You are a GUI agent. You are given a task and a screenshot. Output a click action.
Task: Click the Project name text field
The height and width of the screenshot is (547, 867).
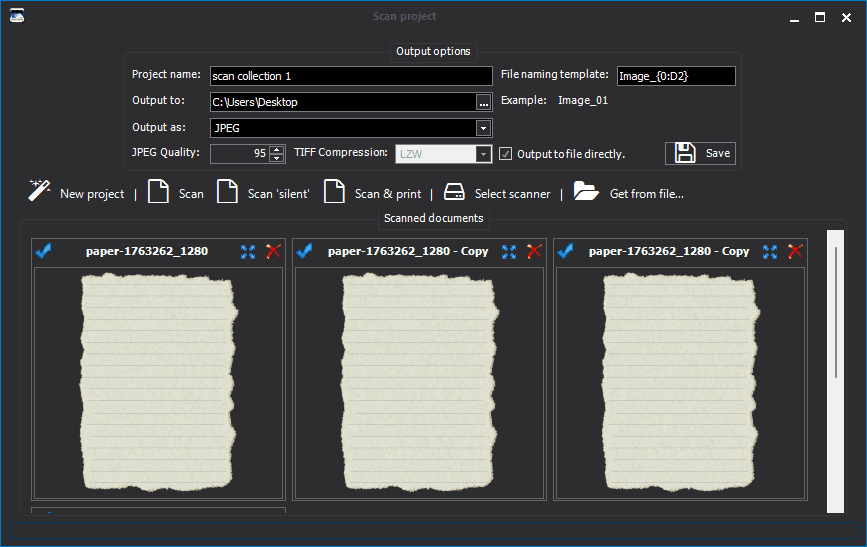tap(351, 76)
